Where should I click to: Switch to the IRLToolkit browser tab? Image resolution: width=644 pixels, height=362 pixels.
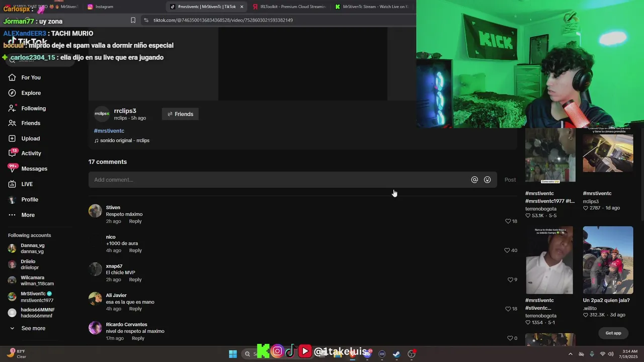coord(289,7)
